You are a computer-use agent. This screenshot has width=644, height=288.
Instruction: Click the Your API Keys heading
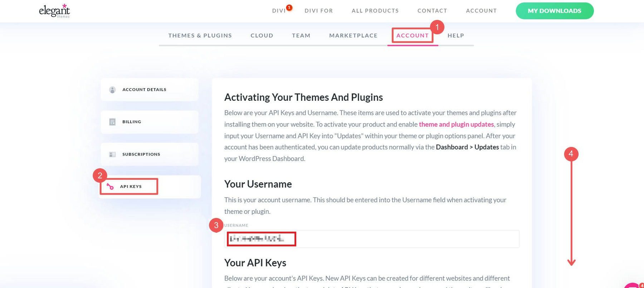point(255,263)
